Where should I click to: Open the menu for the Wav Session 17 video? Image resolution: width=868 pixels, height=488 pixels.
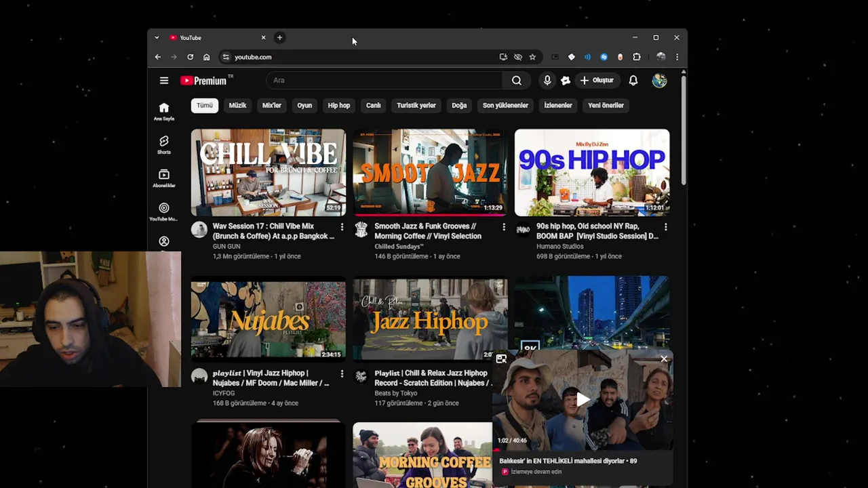[342, 227]
